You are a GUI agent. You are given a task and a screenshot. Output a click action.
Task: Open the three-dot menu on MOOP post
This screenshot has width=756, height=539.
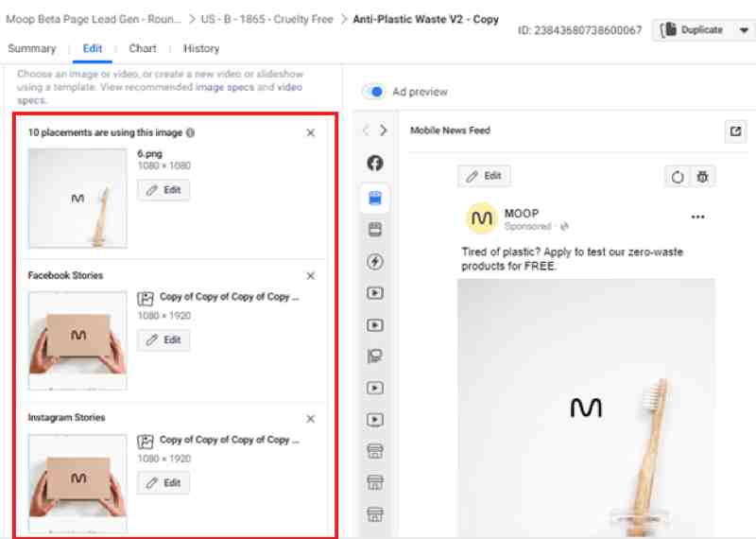697,217
